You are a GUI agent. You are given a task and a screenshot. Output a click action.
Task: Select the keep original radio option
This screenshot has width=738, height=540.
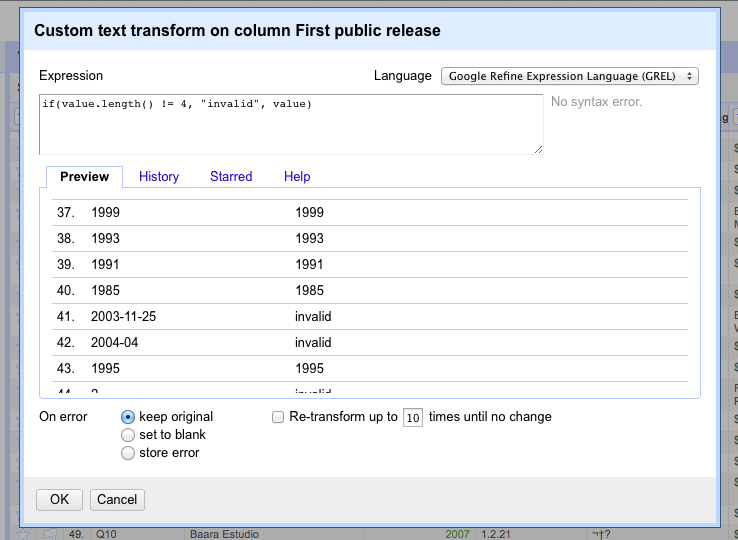(x=128, y=417)
